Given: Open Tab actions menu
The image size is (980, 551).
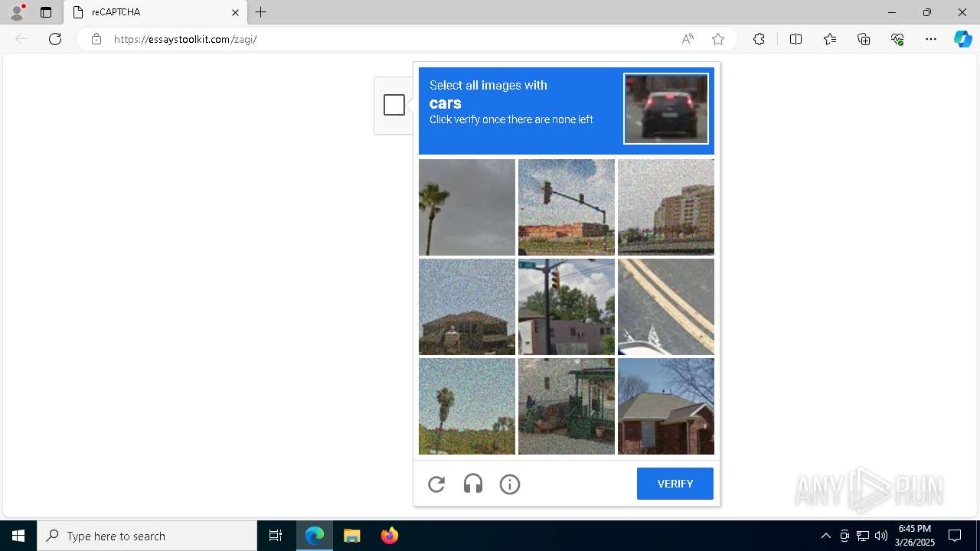Looking at the screenshot, I should click(46, 12).
